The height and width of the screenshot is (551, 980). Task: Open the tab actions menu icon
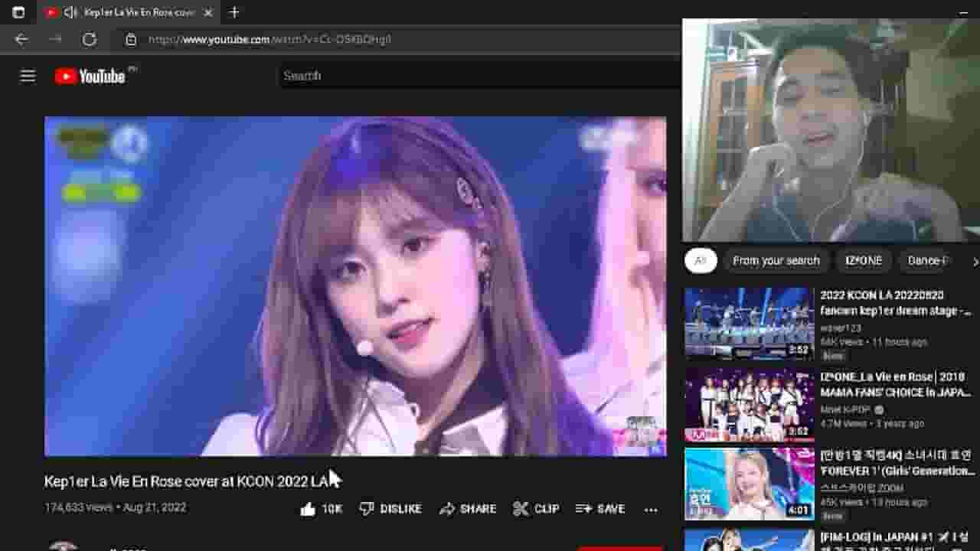point(18,12)
